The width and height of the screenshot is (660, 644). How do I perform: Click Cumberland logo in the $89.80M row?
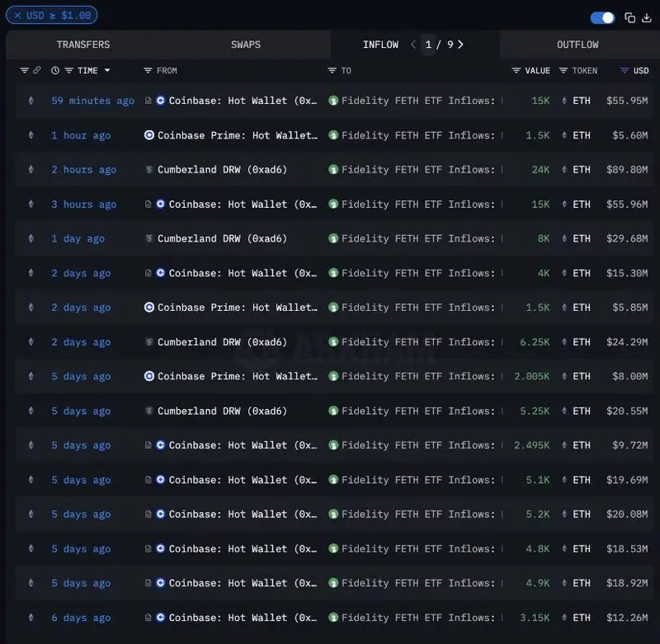click(149, 170)
